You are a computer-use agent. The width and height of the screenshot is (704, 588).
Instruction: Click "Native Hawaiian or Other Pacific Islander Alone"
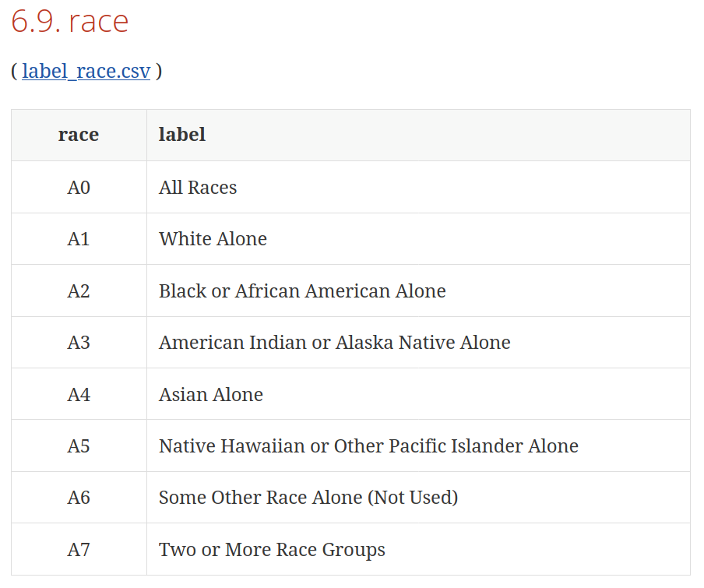point(368,445)
